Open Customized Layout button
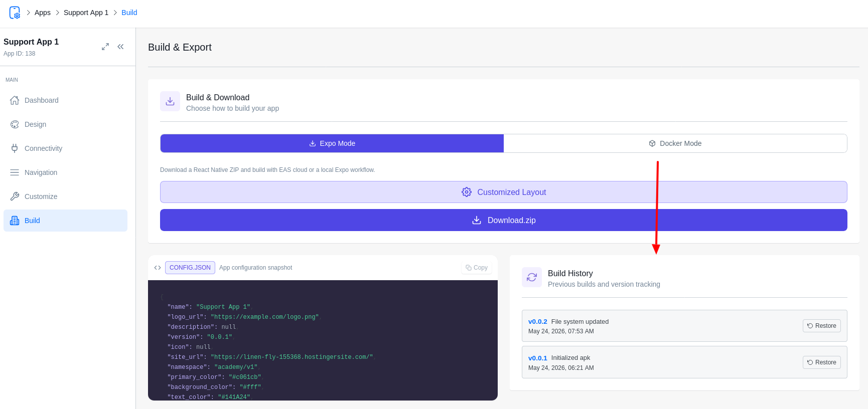Viewport: 868px width, 409px height. pyautogui.click(x=504, y=192)
